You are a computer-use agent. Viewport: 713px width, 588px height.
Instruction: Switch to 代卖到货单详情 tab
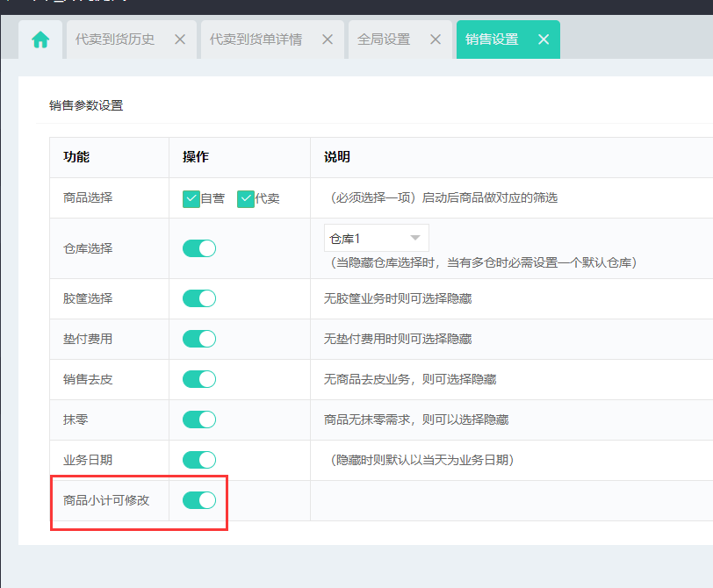click(x=256, y=39)
